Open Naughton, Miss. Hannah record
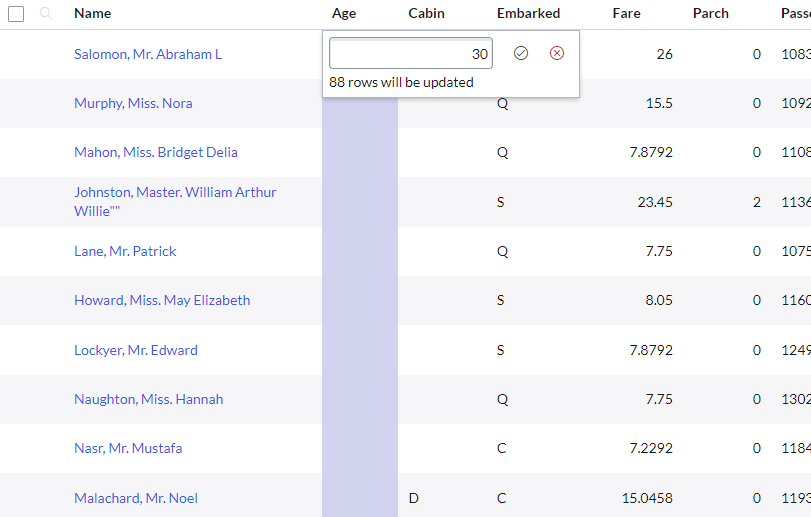The height and width of the screenshot is (517, 811). [x=148, y=400]
